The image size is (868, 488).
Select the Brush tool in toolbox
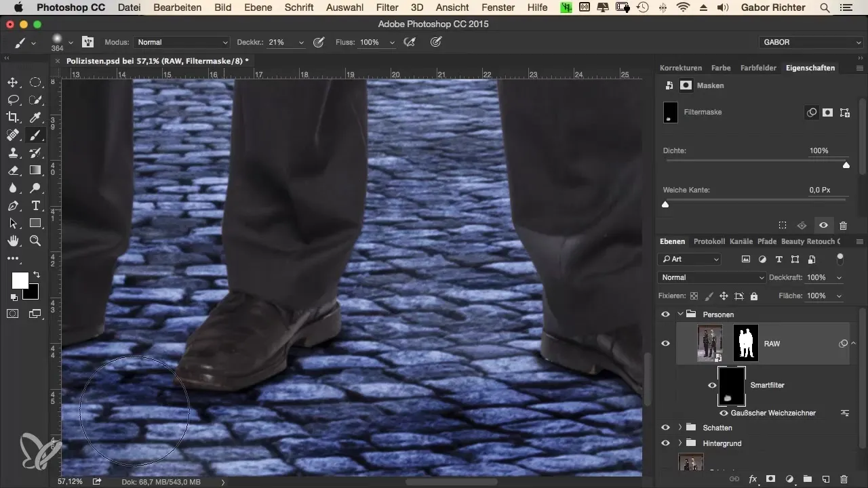tap(35, 135)
